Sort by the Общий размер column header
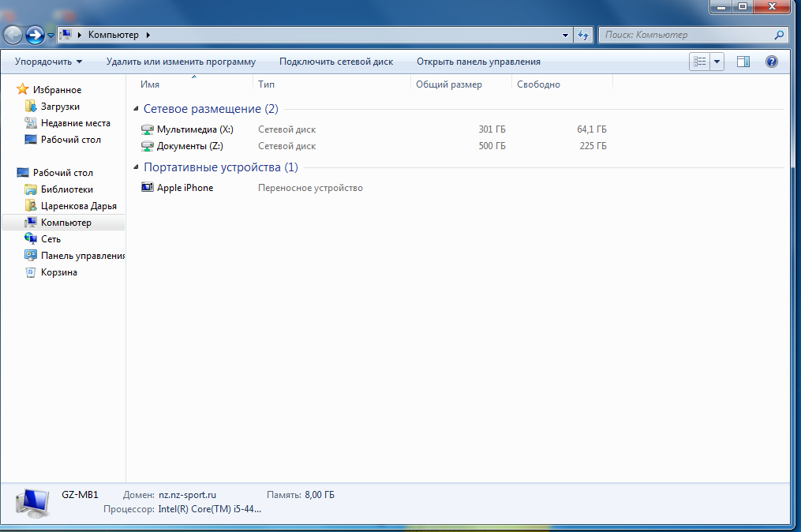Image resolution: width=801 pixels, height=532 pixels. coord(448,84)
